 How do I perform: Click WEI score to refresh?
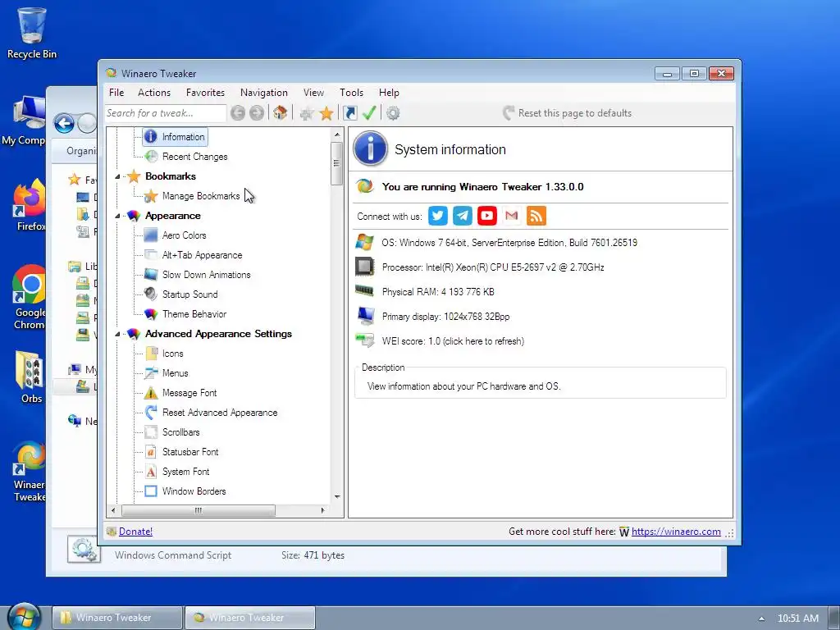[x=453, y=341]
